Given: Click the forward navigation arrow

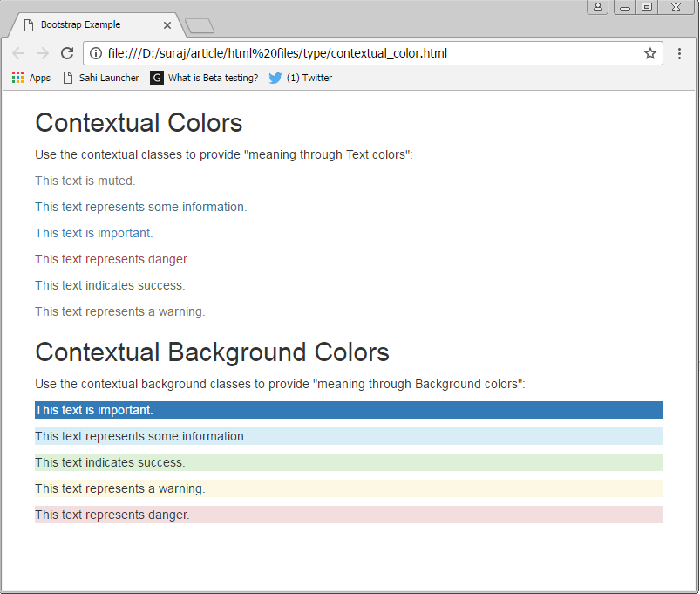Looking at the screenshot, I should point(43,53).
